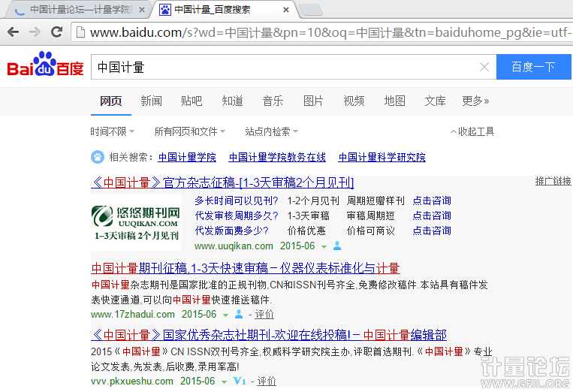The height and width of the screenshot is (392, 573).
Task: Switch to the 图片 category
Action: [313, 101]
